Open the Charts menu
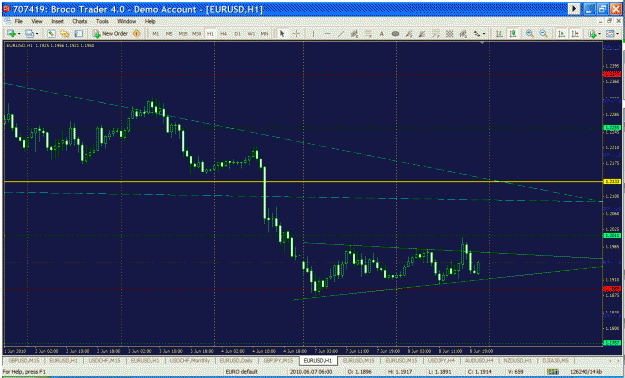Image resolution: width=625 pixels, height=378 pixels. click(79, 21)
